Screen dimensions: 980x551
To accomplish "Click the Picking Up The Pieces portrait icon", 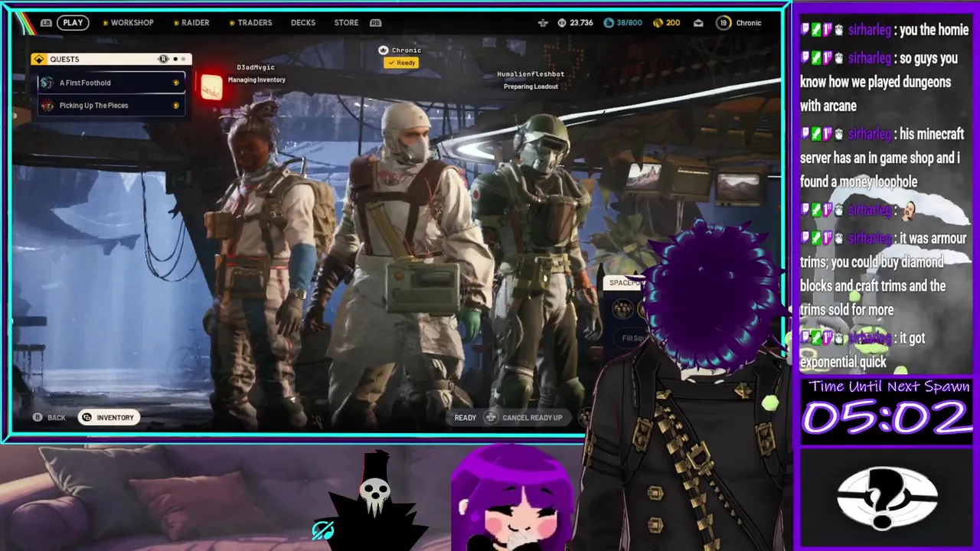I will (47, 106).
